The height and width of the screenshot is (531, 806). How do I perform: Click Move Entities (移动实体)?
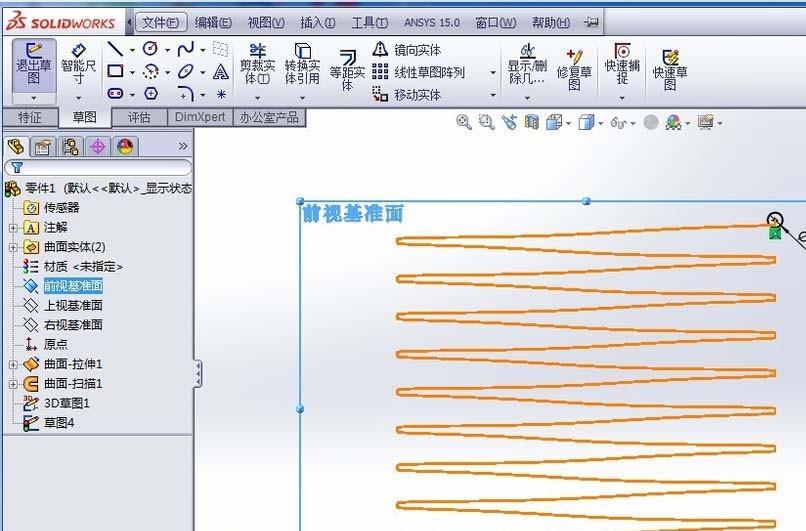coord(406,95)
